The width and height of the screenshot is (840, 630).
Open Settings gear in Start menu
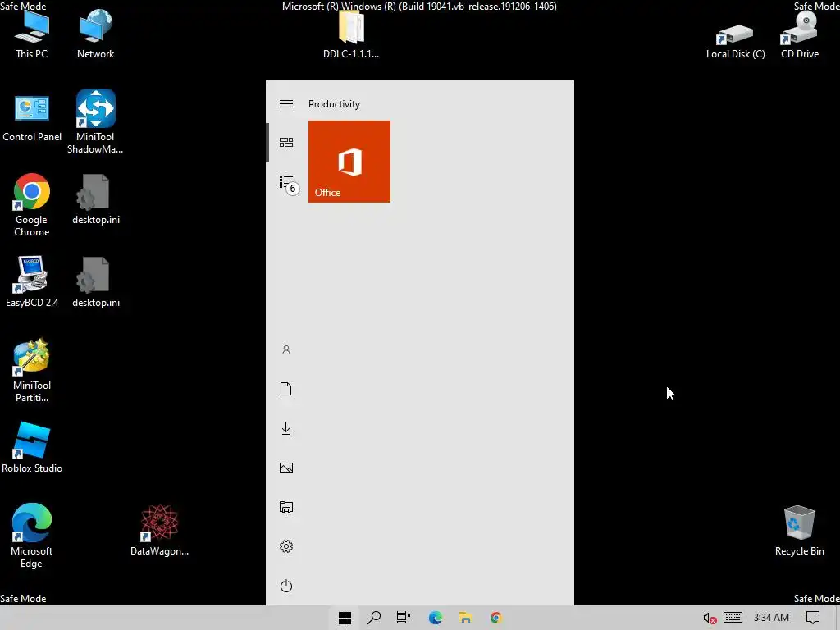[286, 546]
